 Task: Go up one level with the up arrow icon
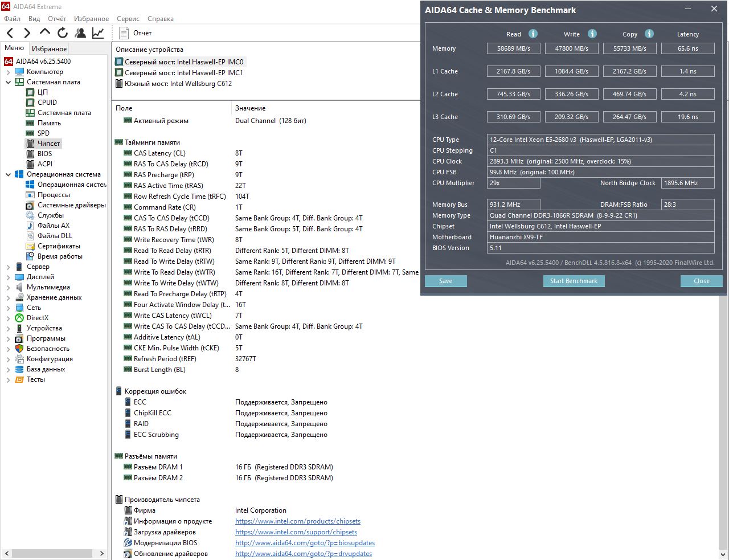45,32
